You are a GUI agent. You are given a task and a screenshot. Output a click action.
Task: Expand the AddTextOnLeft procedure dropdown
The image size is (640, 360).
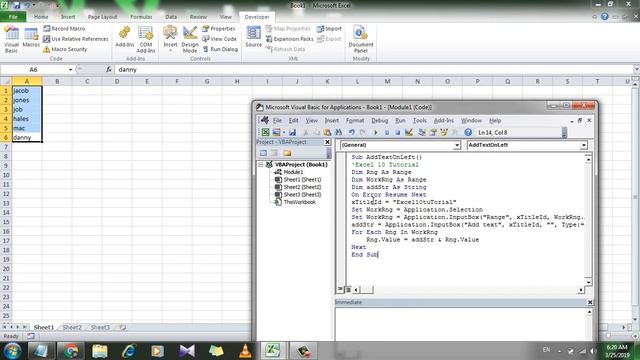pos(584,145)
